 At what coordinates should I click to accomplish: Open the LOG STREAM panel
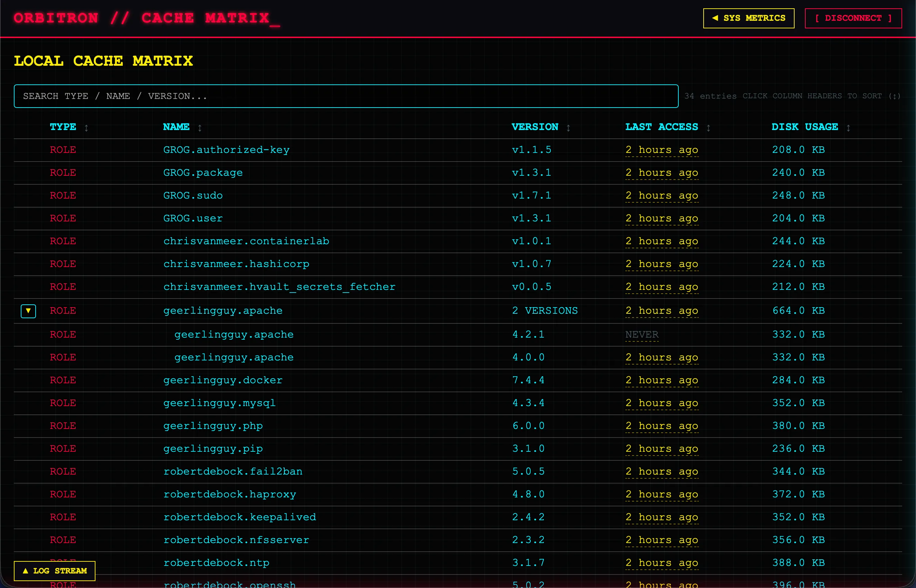coord(55,570)
